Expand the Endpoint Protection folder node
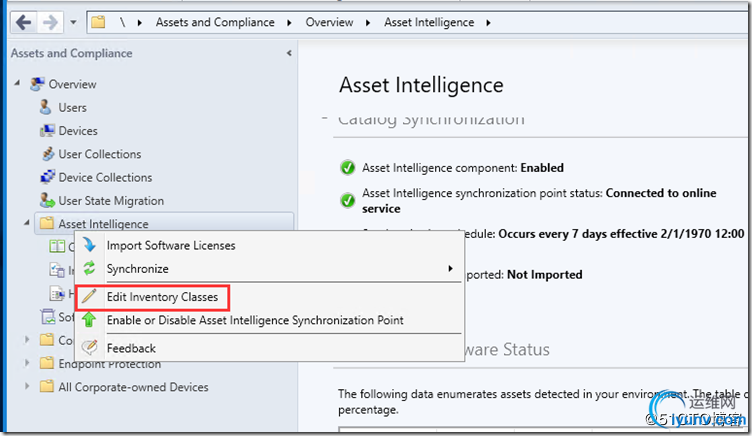 point(27,364)
